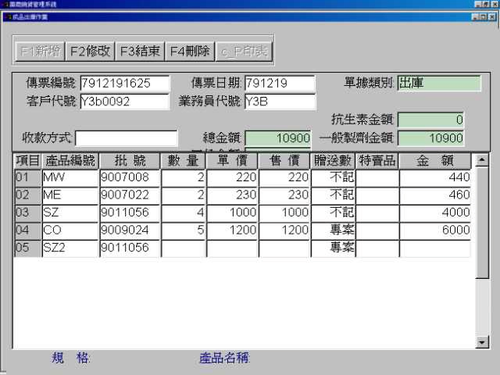Click the grayed-out print button

click(244, 51)
